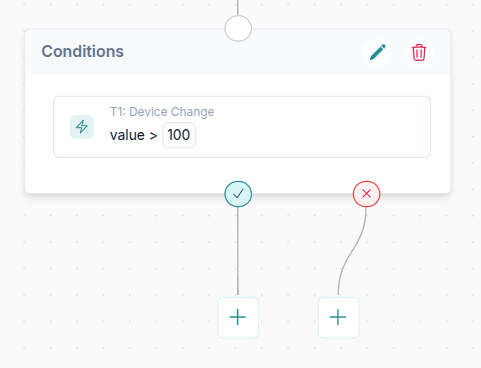Add a step under the red X branch
Screen dimensions: 481x368
(338, 317)
